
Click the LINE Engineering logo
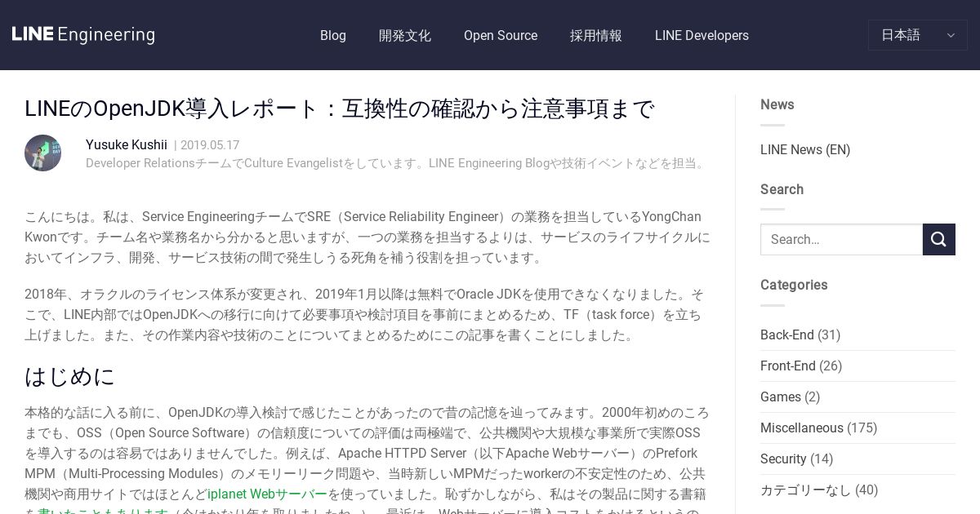coord(83,34)
